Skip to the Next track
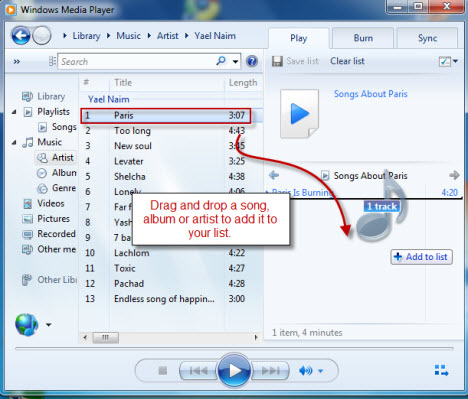 (x=270, y=371)
